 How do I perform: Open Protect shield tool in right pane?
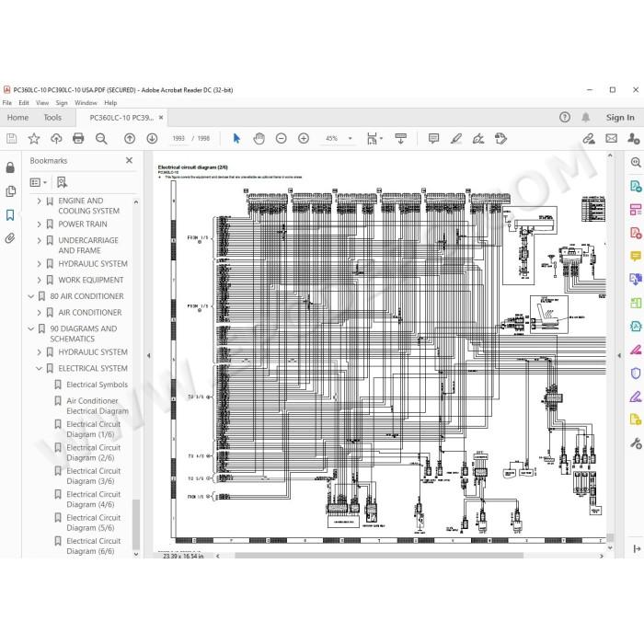[636, 374]
